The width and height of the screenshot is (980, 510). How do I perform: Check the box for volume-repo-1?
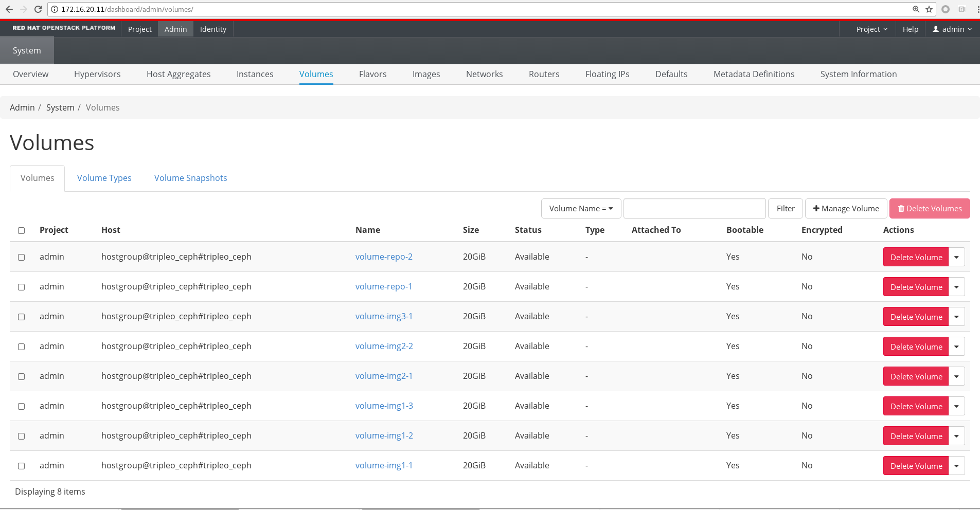[22, 287]
